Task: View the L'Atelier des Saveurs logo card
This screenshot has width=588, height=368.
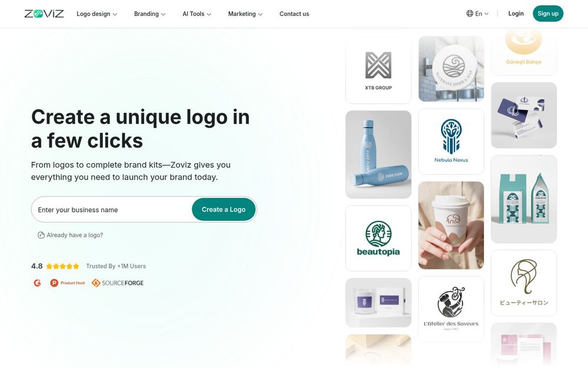Action: coord(451,309)
